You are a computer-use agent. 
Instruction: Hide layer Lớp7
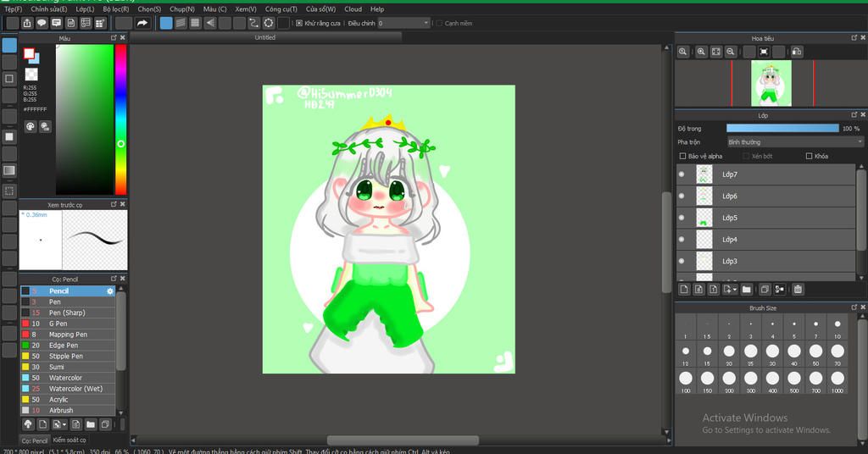click(682, 174)
